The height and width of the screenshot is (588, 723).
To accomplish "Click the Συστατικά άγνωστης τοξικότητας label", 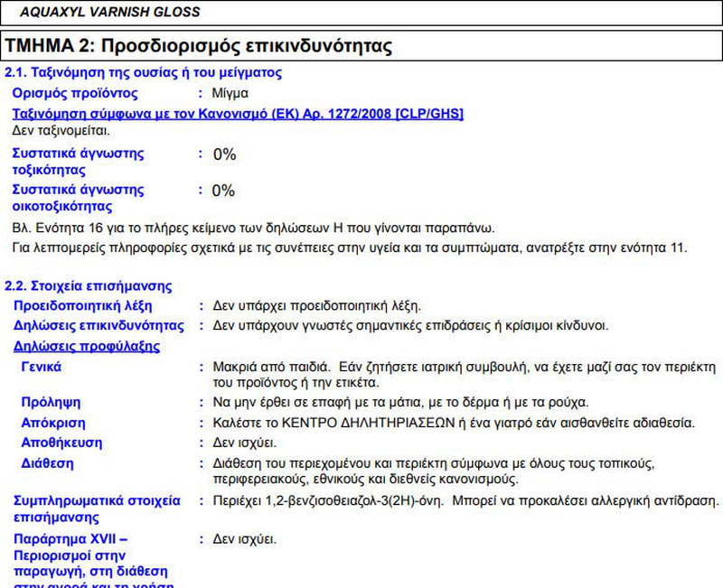I will pos(78,162).
